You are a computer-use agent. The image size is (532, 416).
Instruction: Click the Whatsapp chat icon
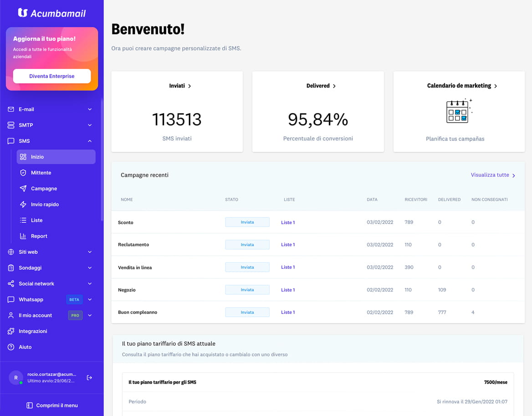(x=11, y=299)
